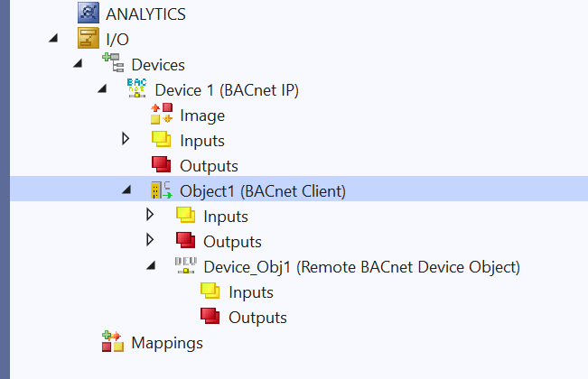Viewport: 588px width, 379px height.
Task: Select Outputs label under Device_Obj1
Action: click(x=257, y=318)
